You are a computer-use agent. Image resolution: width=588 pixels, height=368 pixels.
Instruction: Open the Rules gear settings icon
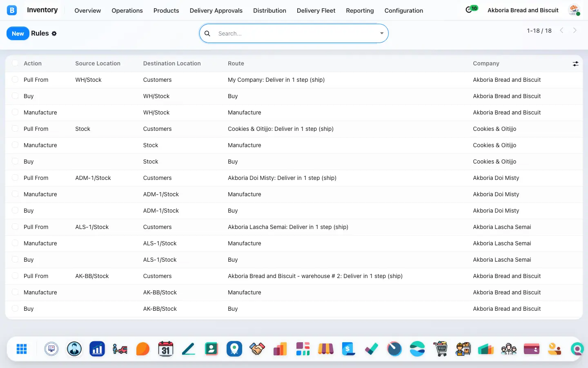click(x=54, y=34)
